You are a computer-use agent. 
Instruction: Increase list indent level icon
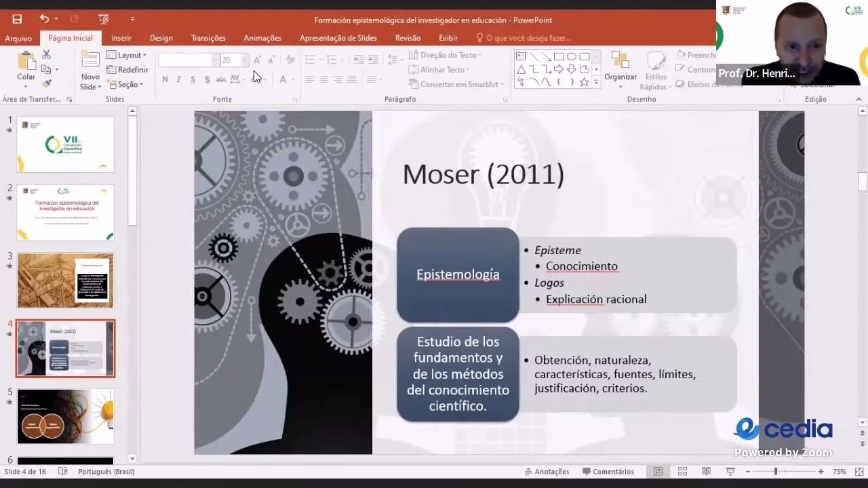click(x=373, y=60)
